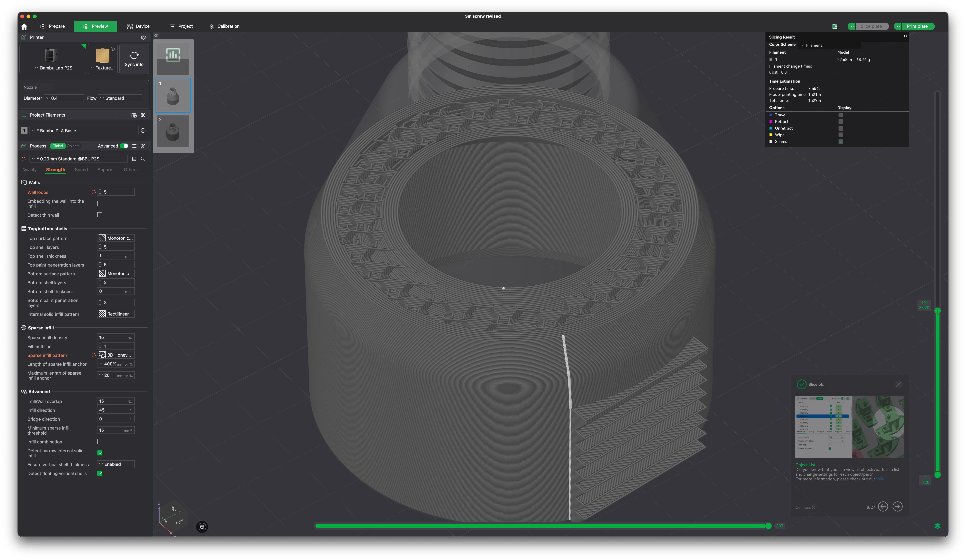Check the Detect thin wall box
The width and height of the screenshot is (966, 560).
[x=100, y=215]
